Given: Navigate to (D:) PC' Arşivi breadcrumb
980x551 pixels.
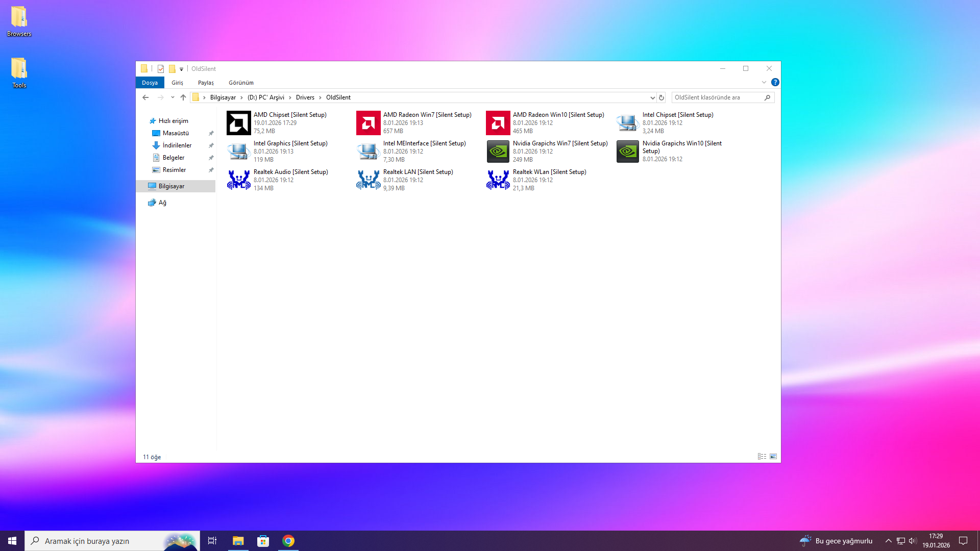Looking at the screenshot, I should click(266, 97).
